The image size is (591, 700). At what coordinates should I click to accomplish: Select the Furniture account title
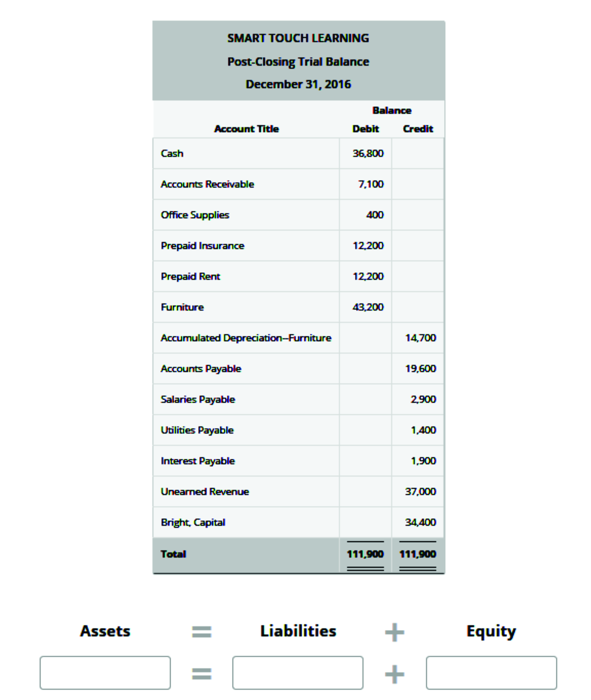pyautogui.click(x=182, y=307)
